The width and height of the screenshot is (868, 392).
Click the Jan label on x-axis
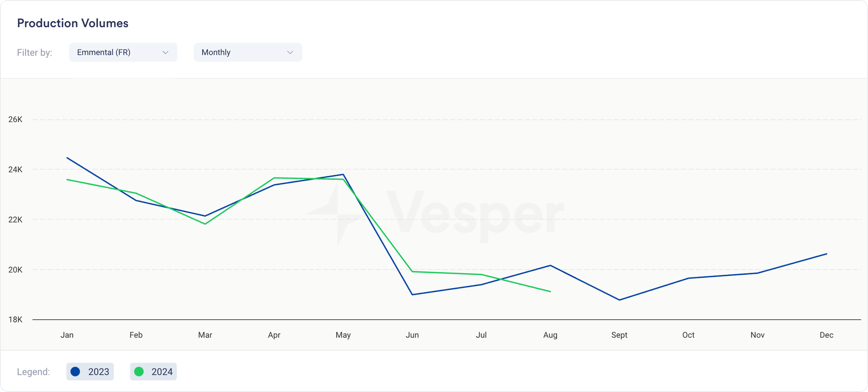coord(67,335)
